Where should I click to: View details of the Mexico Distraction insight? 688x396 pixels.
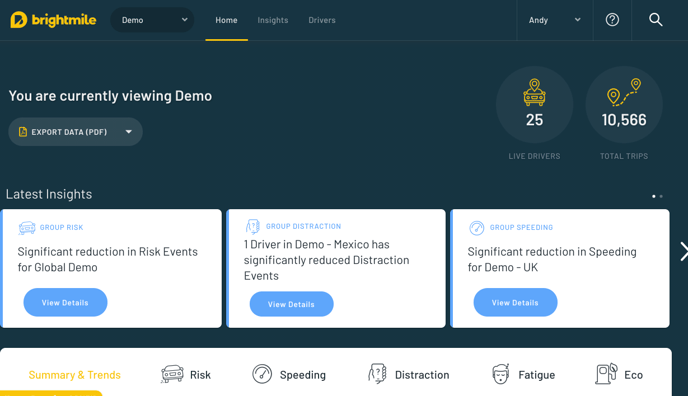click(x=291, y=304)
